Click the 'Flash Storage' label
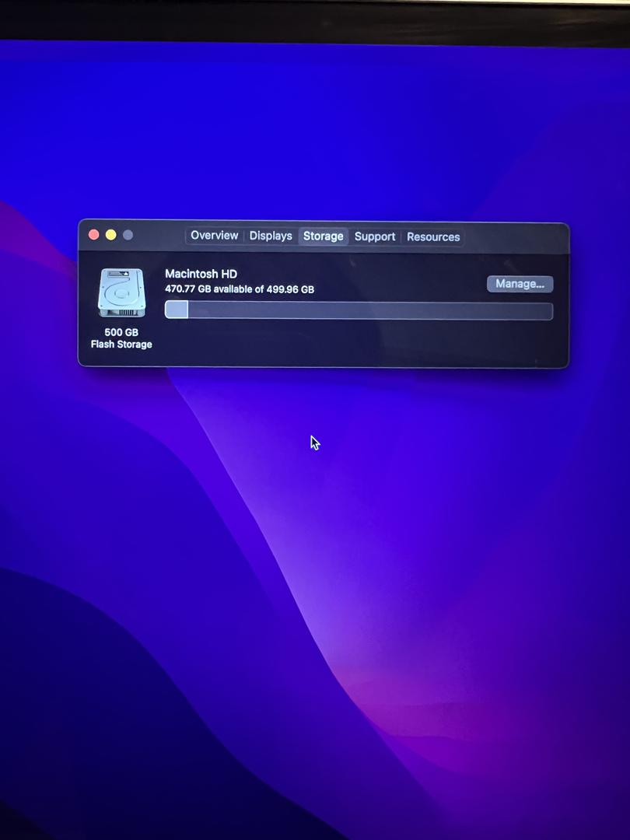This screenshot has height=840, width=630. tap(121, 345)
